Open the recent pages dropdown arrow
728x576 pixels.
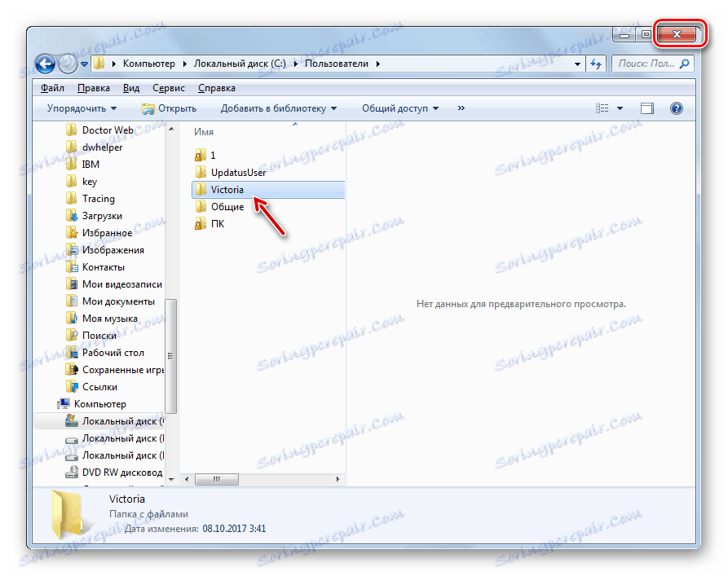[x=84, y=64]
